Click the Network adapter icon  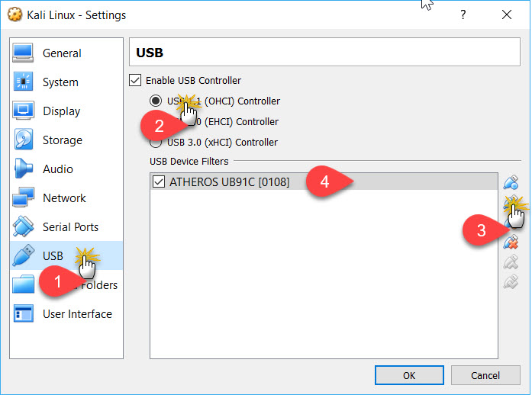click(x=23, y=198)
